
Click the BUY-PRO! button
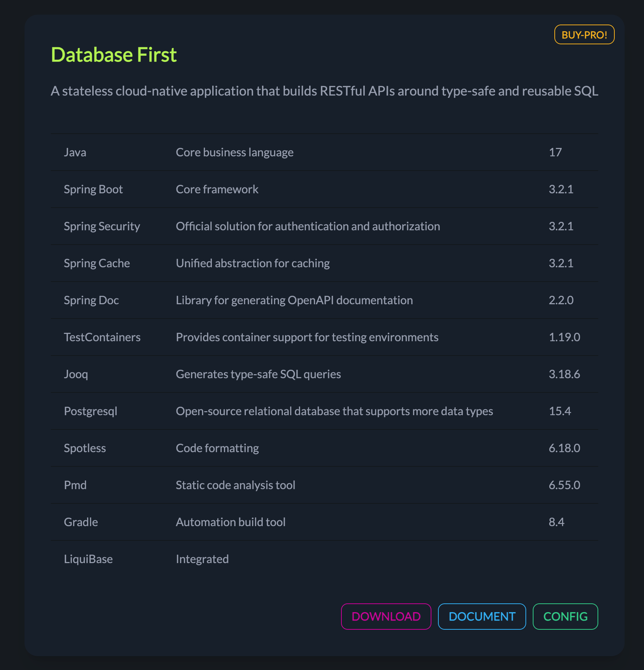[584, 34]
